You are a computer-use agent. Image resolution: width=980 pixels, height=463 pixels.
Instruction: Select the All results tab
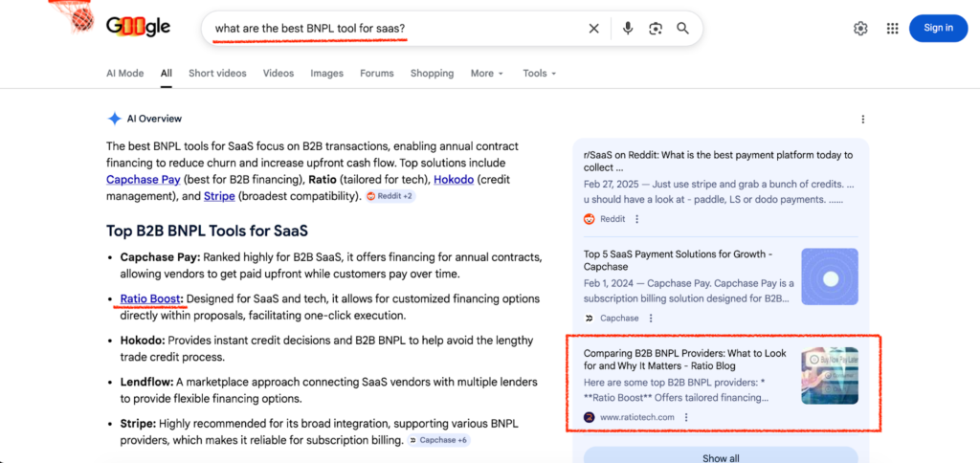pos(167,73)
